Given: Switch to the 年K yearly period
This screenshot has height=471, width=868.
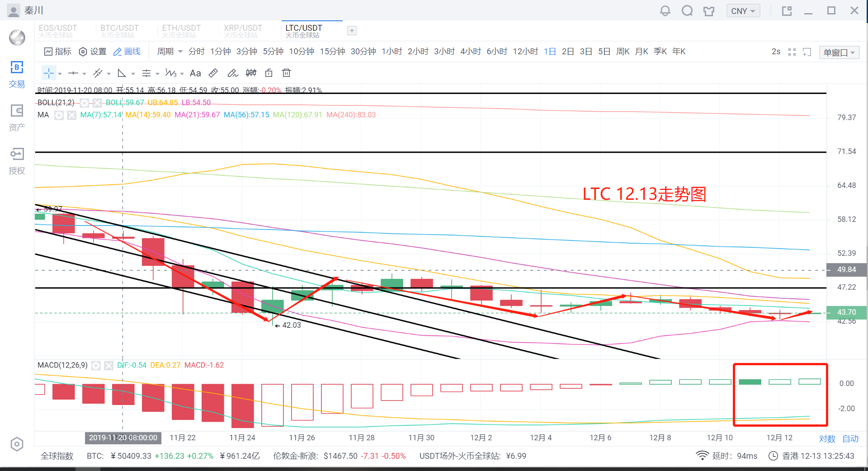Looking at the screenshot, I should [679, 52].
